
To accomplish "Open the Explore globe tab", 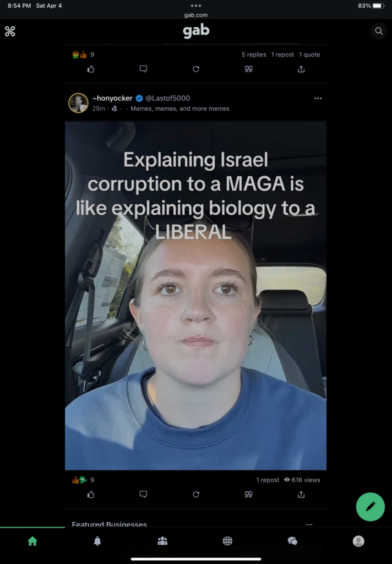I will point(227,541).
